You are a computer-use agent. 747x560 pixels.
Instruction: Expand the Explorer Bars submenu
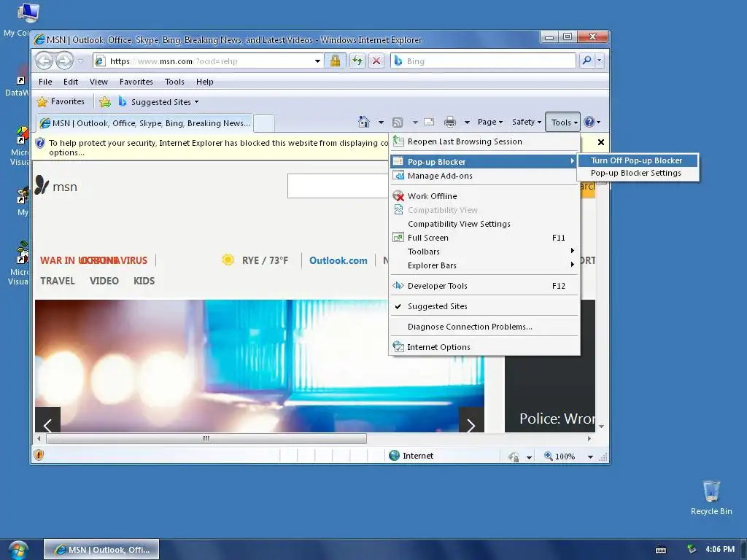coord(484,265)
